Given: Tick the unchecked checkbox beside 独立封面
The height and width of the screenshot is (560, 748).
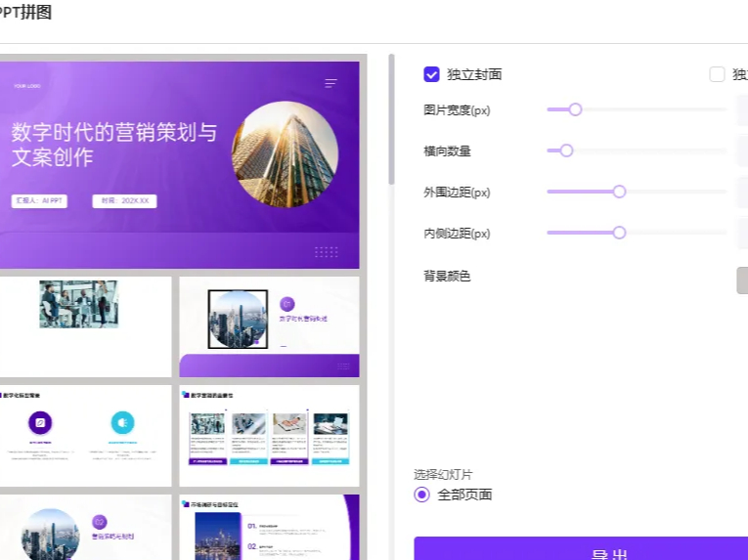Looking at the screenshot, I should coord(717,74).
